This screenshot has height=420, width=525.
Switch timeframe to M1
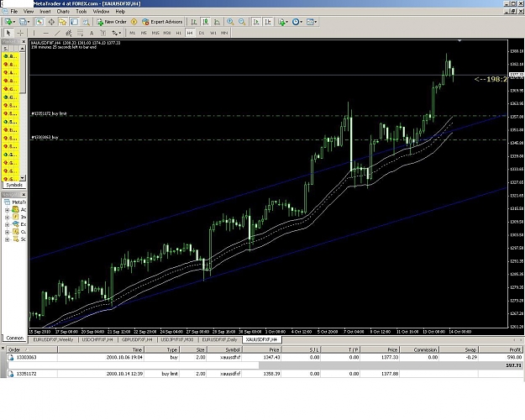pos(132,33)
